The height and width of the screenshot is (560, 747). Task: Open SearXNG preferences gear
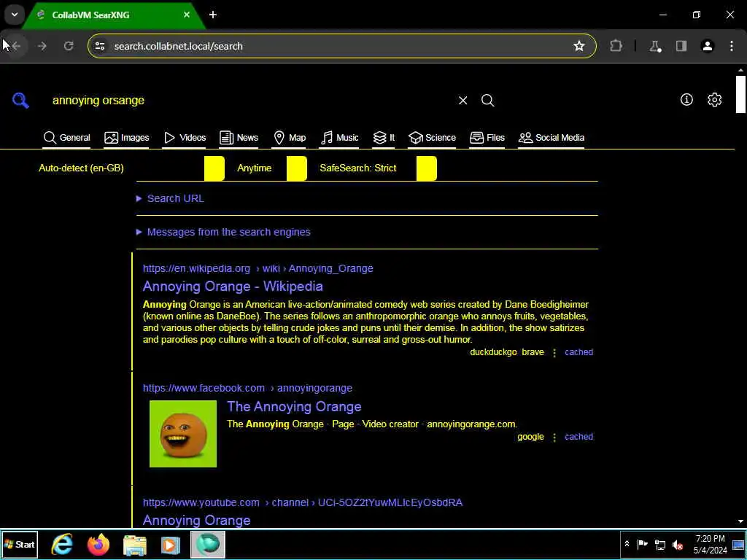coord(714,99)
